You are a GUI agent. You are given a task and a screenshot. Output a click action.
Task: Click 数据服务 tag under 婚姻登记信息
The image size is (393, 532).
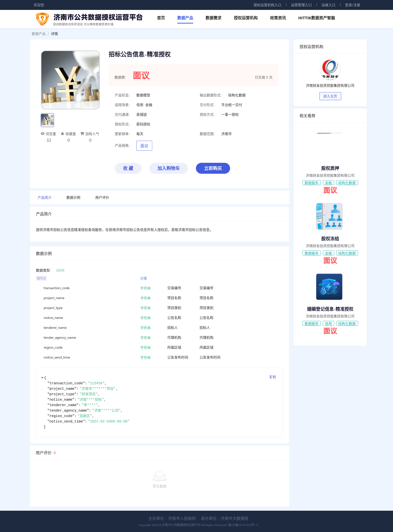(312, 324)
